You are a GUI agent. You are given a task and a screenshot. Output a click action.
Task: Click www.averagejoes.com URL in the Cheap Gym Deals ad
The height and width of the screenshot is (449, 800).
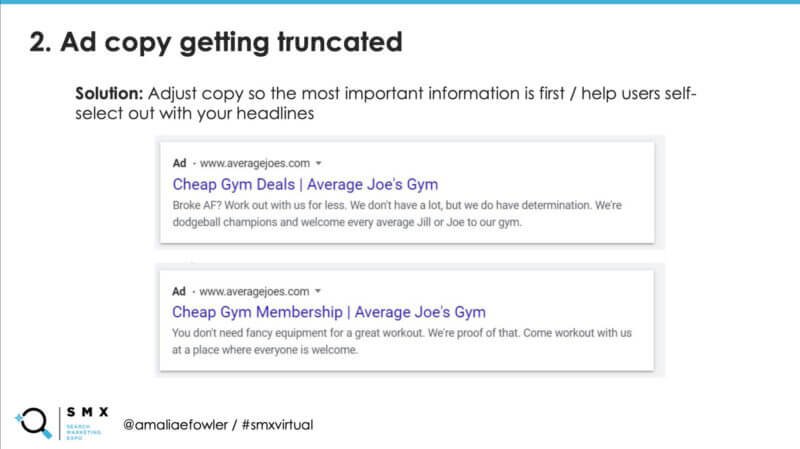point(255,161)
